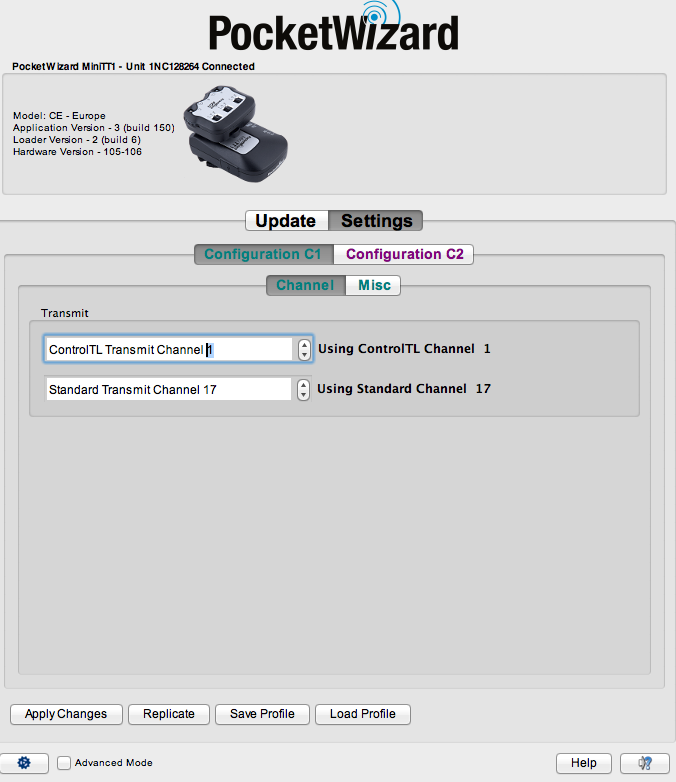This screenshot has height=782, width=676.
Task: Click 'Hardware Version - 105-106' text
Action: coord(77,152)
